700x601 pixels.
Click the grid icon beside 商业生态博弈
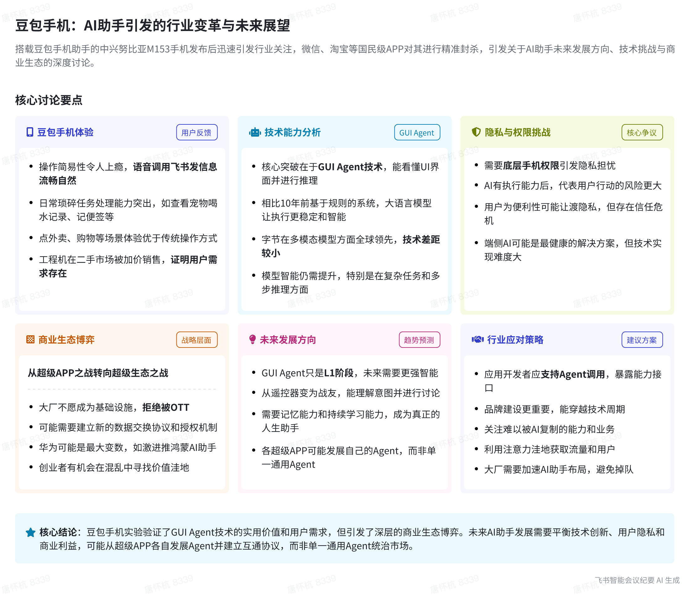pyautogui.click(x=30, y=340)
